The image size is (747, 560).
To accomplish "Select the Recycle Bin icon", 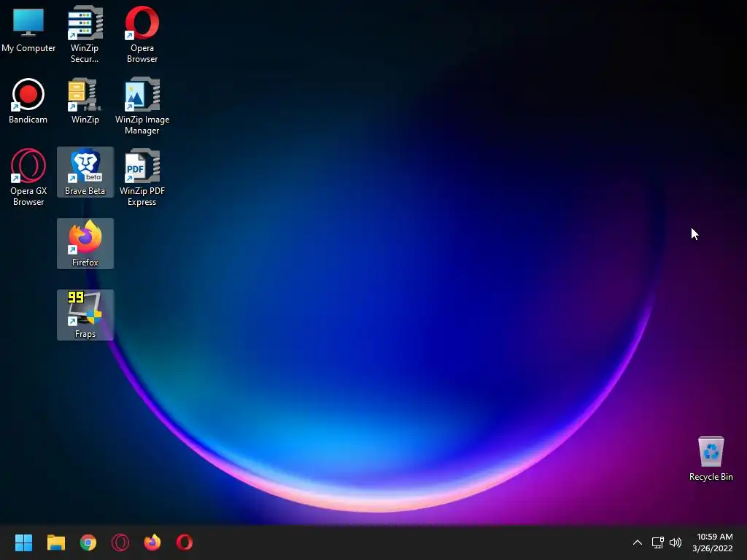I will pos(711,458).
